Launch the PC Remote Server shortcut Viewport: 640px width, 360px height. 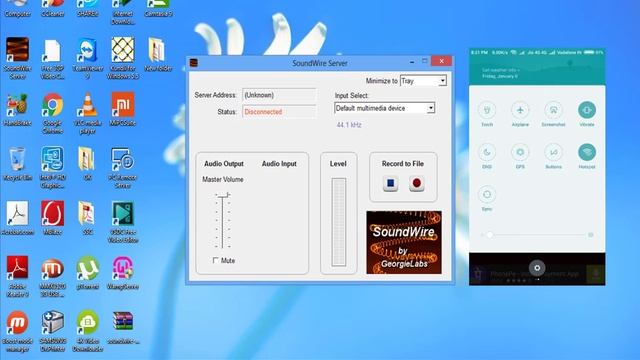[x=122, y=168]
